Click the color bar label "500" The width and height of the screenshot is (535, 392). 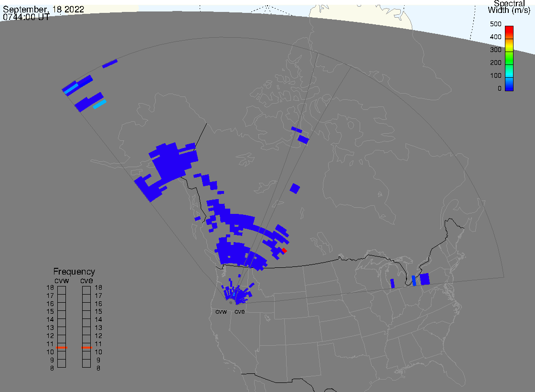tap(495, 24)
